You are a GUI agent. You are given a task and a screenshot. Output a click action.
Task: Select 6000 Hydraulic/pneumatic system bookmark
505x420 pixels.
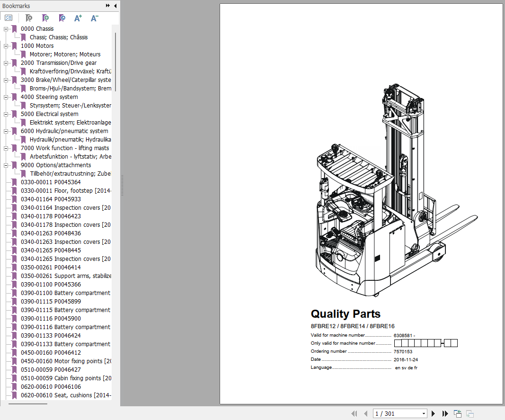click(64, 131)
